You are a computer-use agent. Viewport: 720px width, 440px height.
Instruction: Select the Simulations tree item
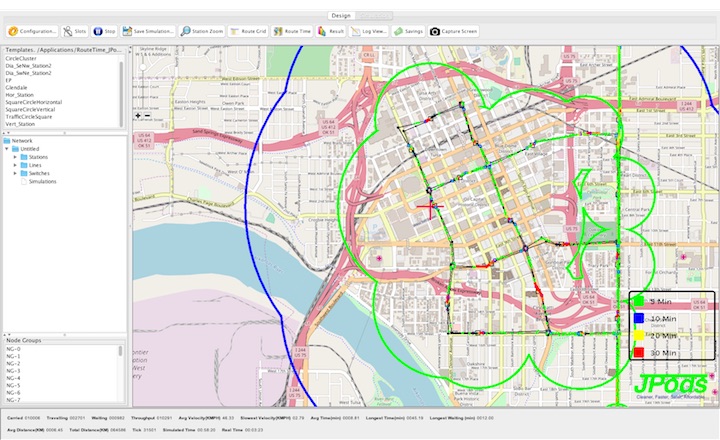point(42,181)
